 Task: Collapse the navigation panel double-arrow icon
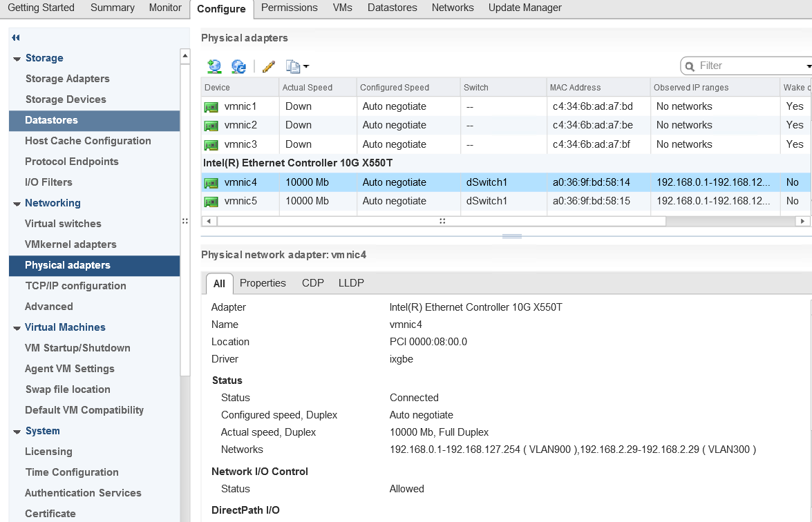(15, 37)
